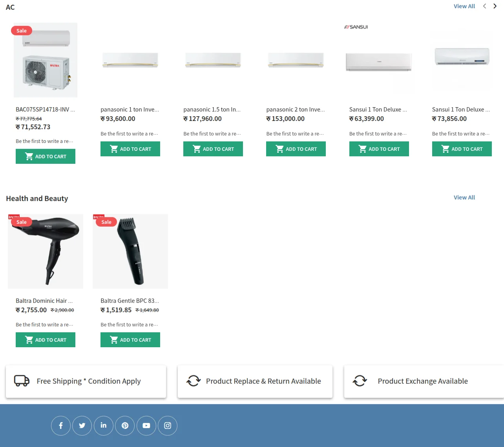Image resolution: width=504 pixels, height=447 pixels.
Task: Open View All for Health and Beauty
Action: point(464,197)
